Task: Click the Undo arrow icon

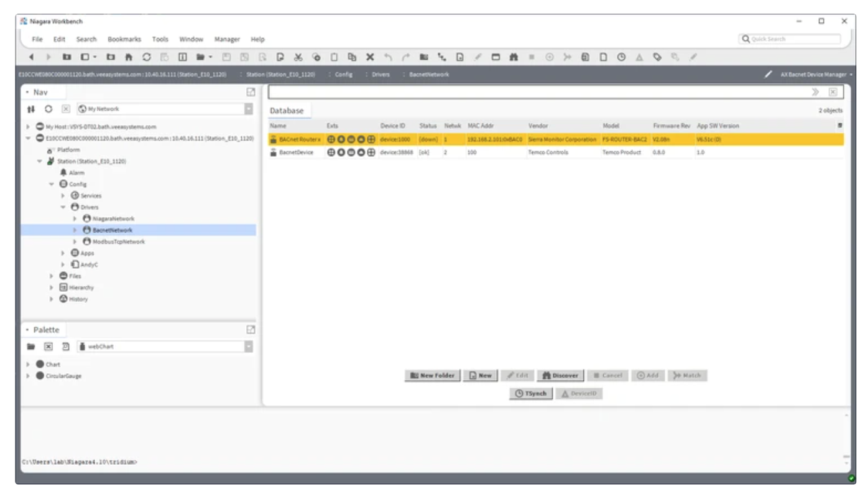Action: [x=387, y=57]
